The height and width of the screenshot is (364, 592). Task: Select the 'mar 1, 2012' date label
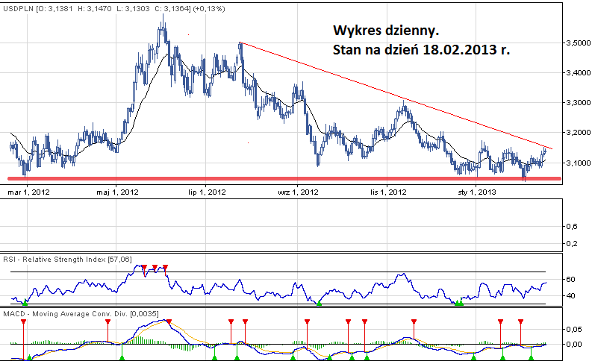tap(28, 192)
